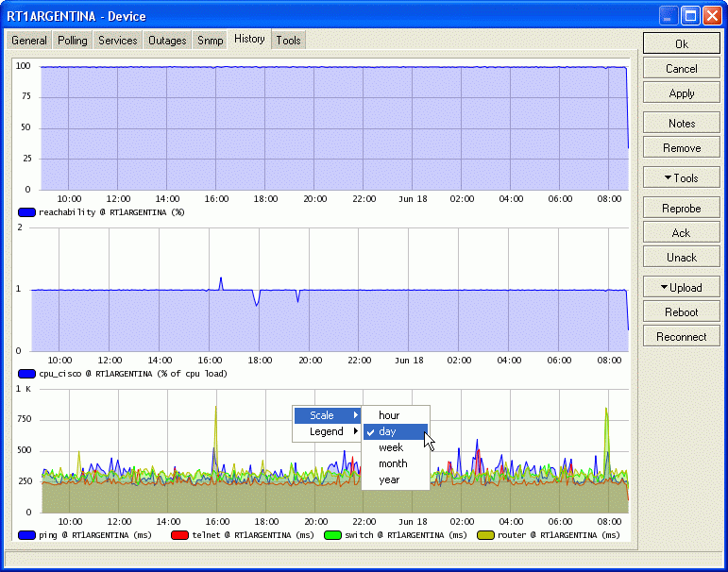Click the red telnet legend swatch
Image resolution: width=728 pixels, height=572 pixels.
(x=180, y=535)
